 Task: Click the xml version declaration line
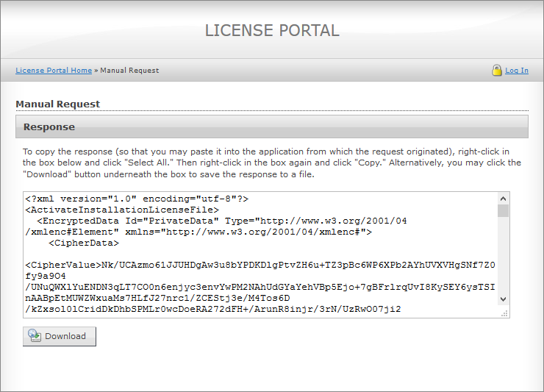coord(137,199)
